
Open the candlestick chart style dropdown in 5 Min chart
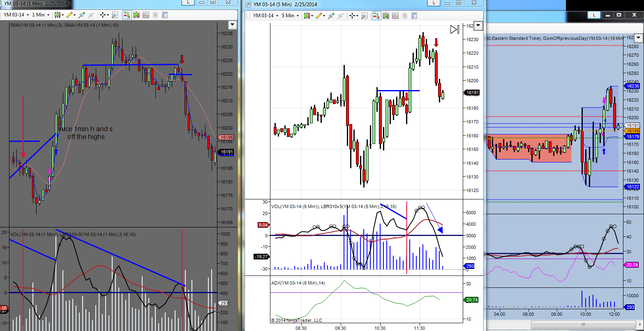pyautogui.click(x=309, y=16)
